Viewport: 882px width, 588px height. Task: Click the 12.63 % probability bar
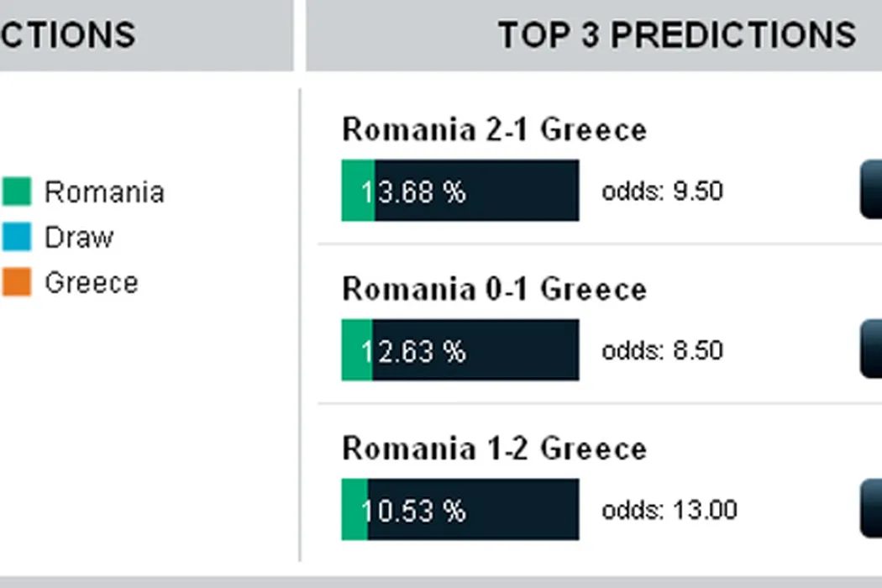460,350
